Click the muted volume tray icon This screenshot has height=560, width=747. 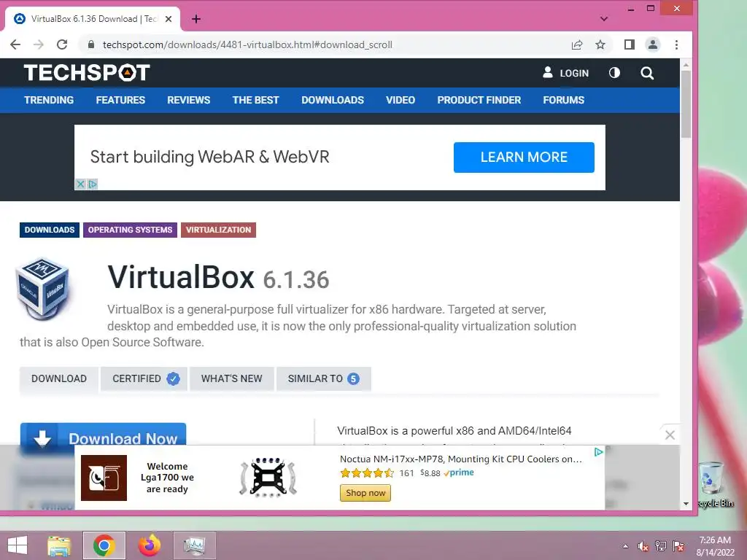(x=643, y=546)
